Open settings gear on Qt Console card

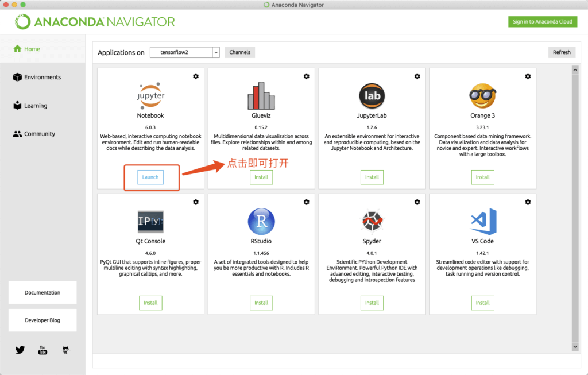(196, 202)
